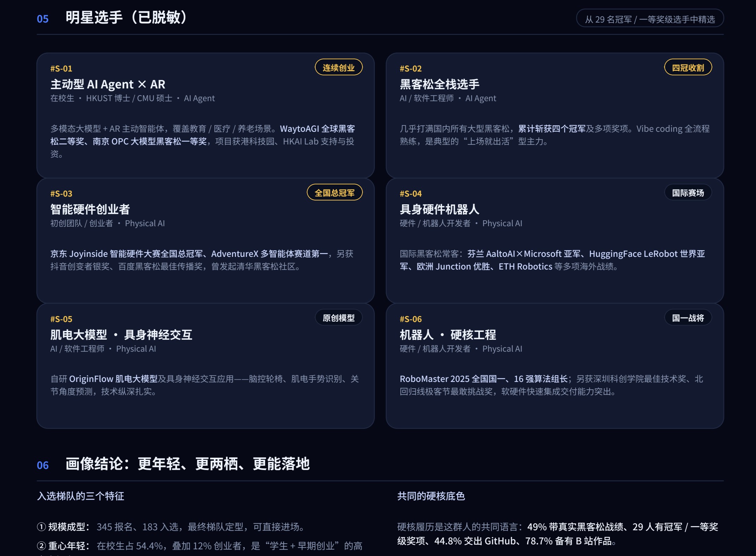This screenshot has height=556, width=756.
Task: Click the #S-01 identifier label
Action: pyautogui.click(x=61, y=68)
